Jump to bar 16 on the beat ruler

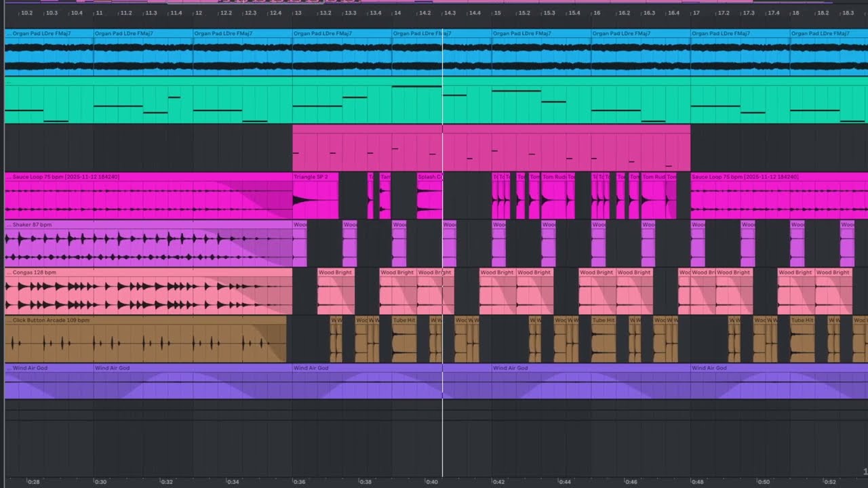596,13
